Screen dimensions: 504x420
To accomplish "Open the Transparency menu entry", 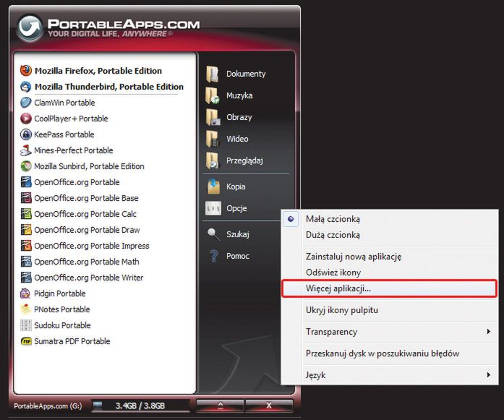I will coord(390,332).
